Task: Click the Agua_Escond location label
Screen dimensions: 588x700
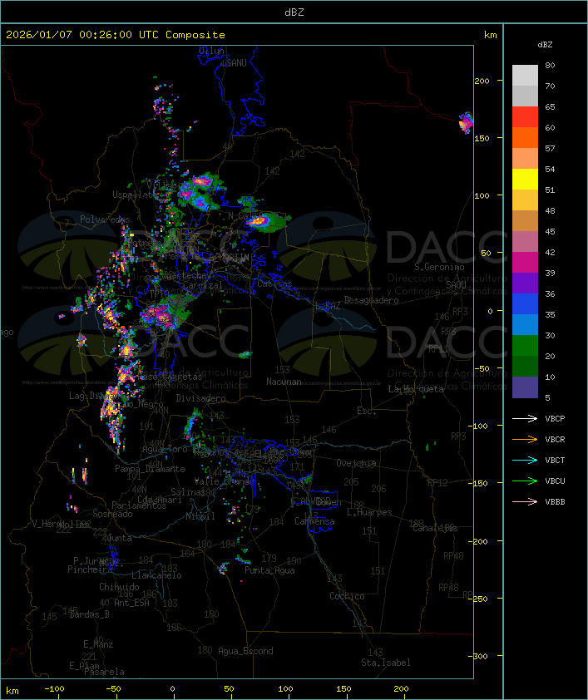Action: (x=245, y=651)
